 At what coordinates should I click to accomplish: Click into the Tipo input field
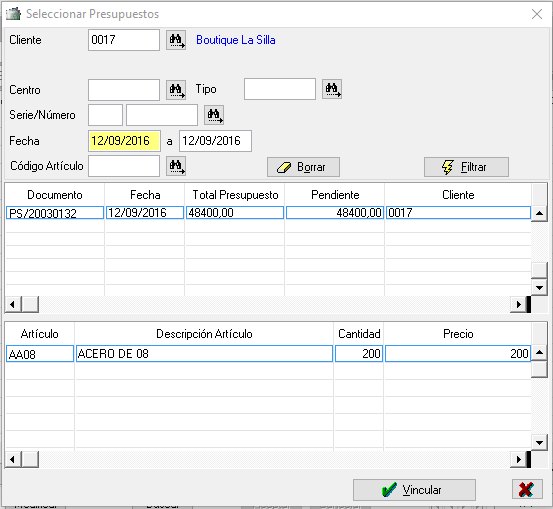click(280, 89)
